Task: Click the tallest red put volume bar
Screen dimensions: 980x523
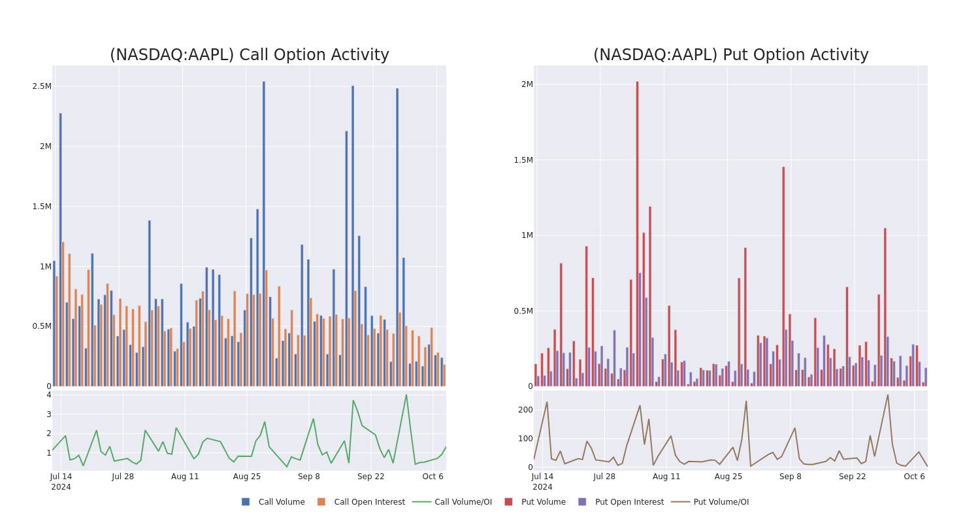Action: coord(637,233)
